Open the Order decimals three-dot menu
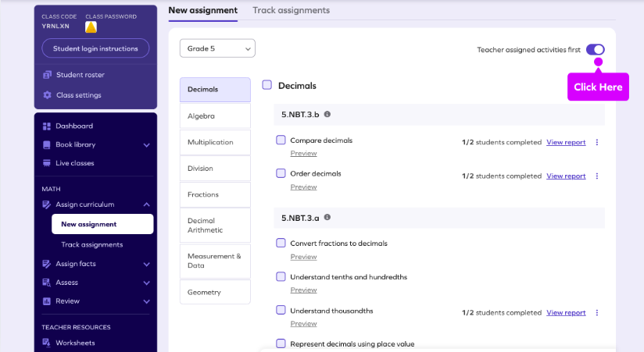Viewport: 644px width, 352px height. [597, 176]
